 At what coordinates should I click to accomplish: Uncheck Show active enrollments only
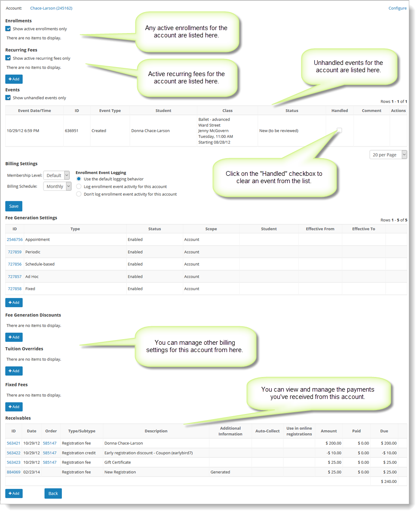8,29
